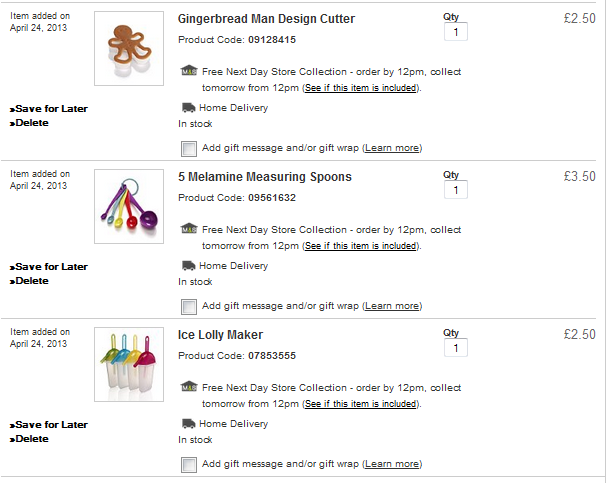Click the home delivery truck icon for Gingerbread Man

coord(188,108)
